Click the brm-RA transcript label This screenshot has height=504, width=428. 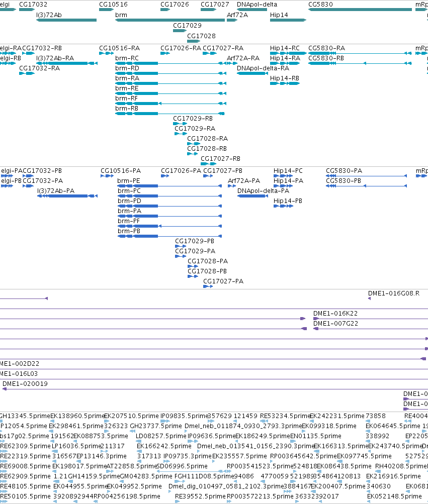[x=127, y=78]
